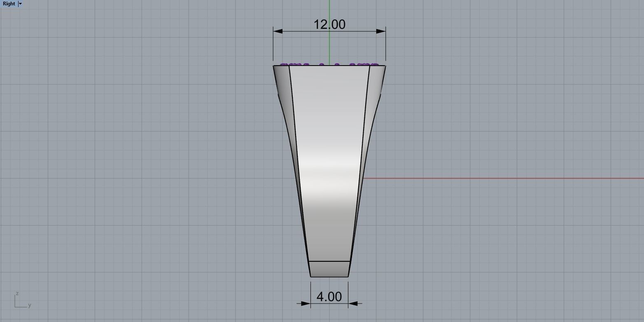The height and width of the screenshot is (322, 644).
Task: Select the 12.00 dimension text
Action: click(x=329, y=24)
